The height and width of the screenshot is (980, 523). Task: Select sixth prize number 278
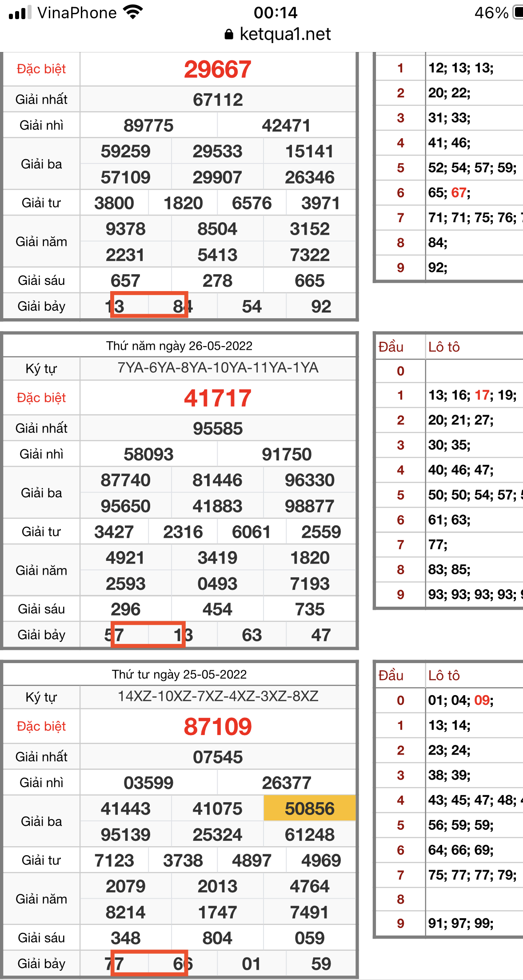click(217, 281)
